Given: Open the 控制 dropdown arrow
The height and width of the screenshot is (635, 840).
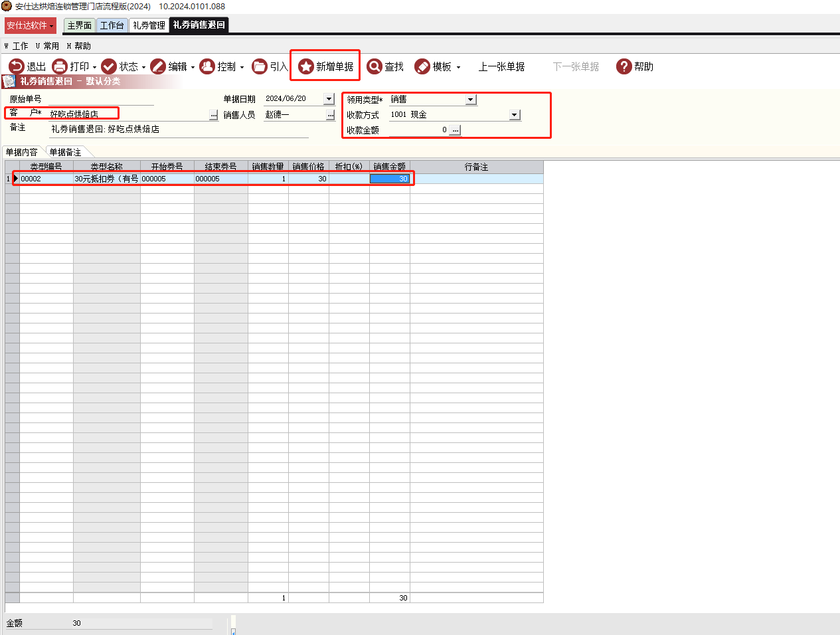Looking at the screenshot, I should [x=242, y=67].
